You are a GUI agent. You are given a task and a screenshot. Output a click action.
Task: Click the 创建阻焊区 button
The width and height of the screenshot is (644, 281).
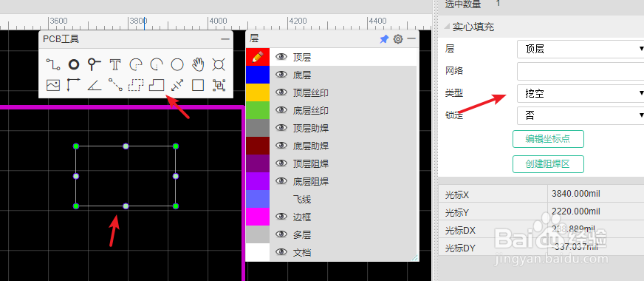pyautogui.click(x=548, y=164)
